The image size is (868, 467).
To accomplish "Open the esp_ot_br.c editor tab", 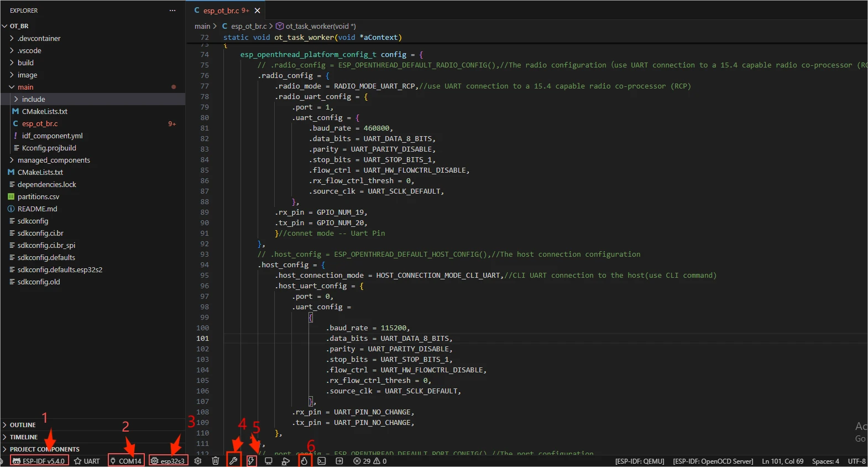I will [221, 11].
